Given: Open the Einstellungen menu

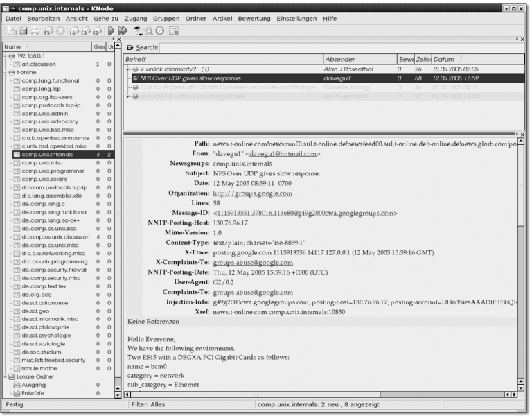Looking at the screenshot, I should [296, 18].
